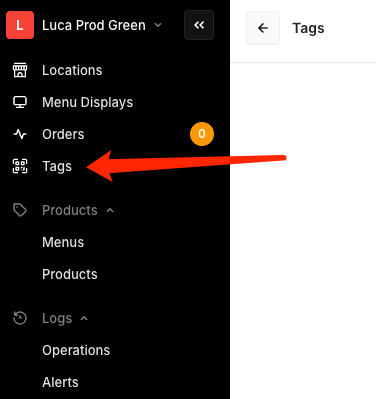Viewport: 376px width, 399px height.
Task: Click the Tags QR code icon
Action: (x=20, y=166)
